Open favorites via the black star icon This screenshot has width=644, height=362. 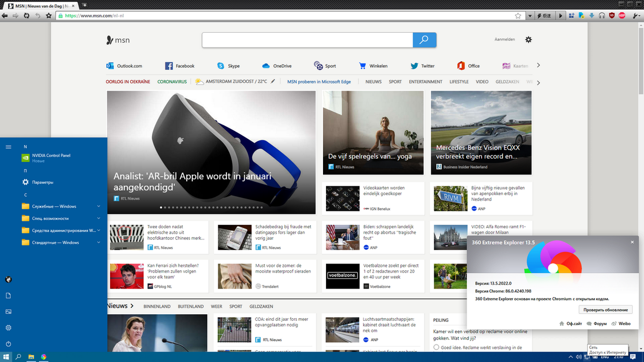point(49,16)
